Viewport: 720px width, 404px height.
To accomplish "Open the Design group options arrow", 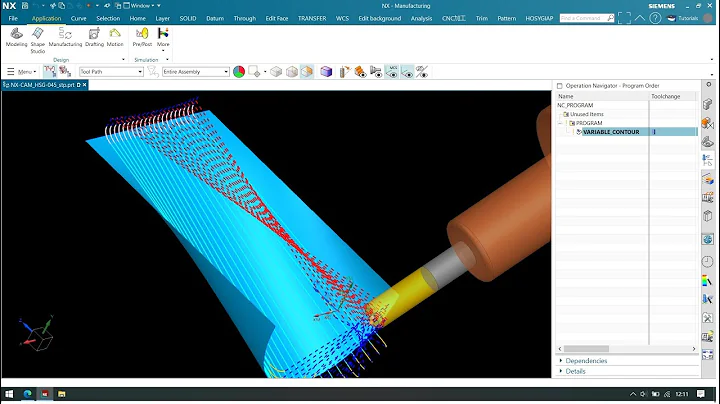I will click(x=123, y=60).
